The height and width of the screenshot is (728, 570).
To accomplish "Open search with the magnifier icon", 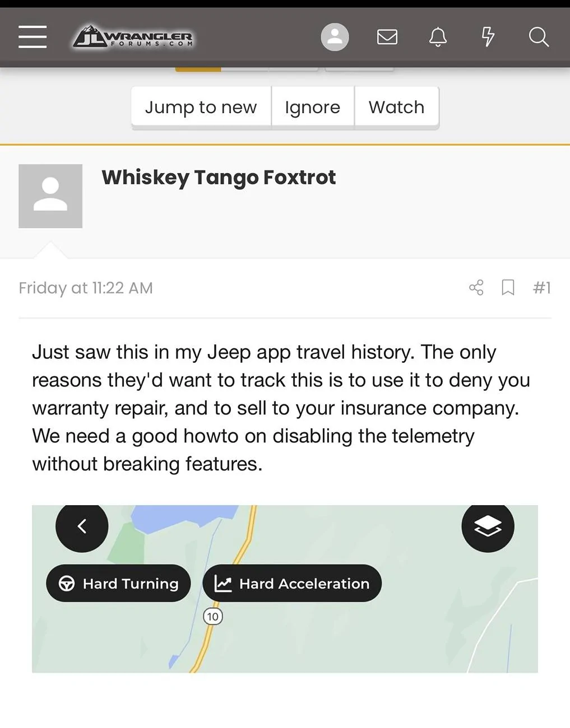I will click(539, 37).
